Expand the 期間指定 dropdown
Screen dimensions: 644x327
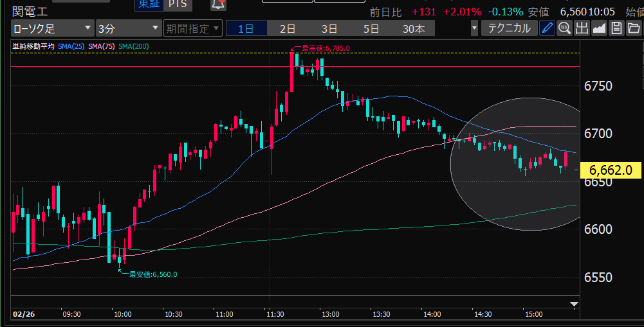[192, 28]
